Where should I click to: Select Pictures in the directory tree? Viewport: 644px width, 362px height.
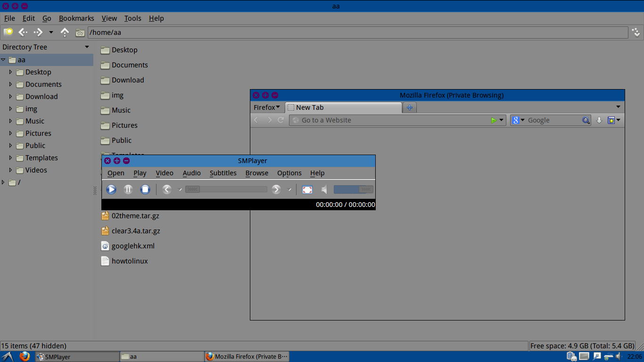[x=38, y=133]
